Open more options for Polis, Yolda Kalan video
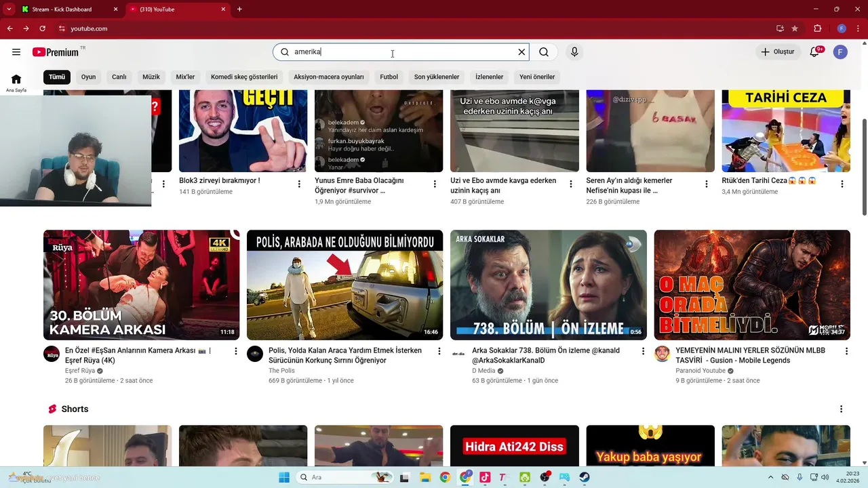Image resolution: width=868 pixels, height=488 pixels. (x=439, y=351)
